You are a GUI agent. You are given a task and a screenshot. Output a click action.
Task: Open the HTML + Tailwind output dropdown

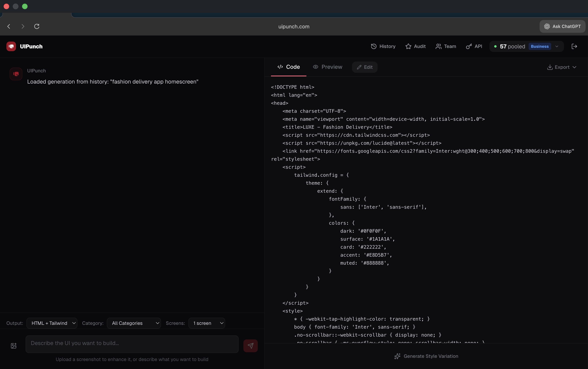(x=52, y=323)
